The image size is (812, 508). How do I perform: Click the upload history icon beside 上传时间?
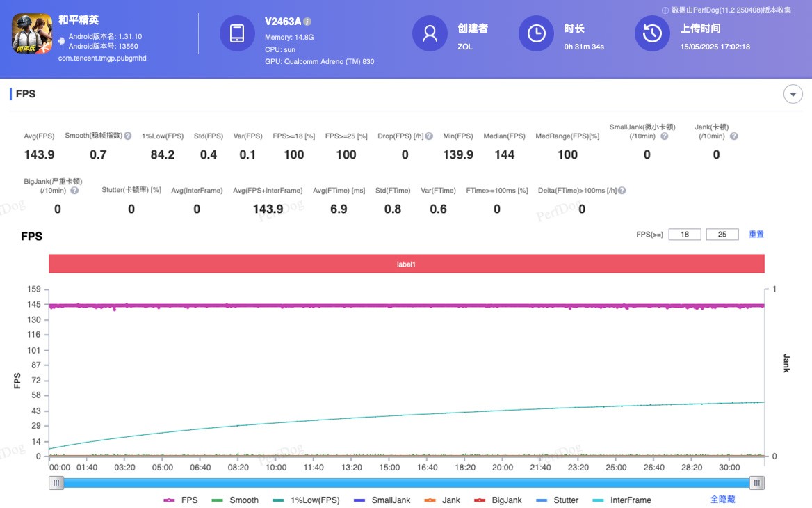pyautogui.click(x=651, y=33)
